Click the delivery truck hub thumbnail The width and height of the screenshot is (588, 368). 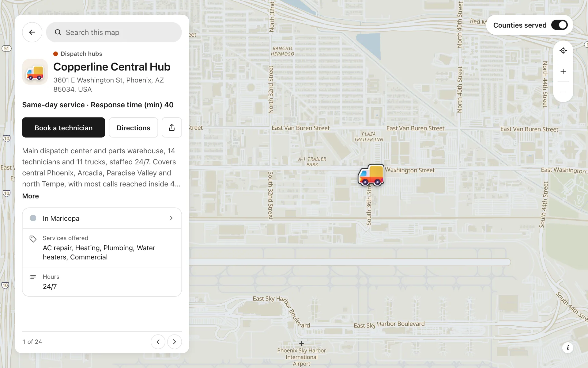pyautogui.click(x=35, y=72)
